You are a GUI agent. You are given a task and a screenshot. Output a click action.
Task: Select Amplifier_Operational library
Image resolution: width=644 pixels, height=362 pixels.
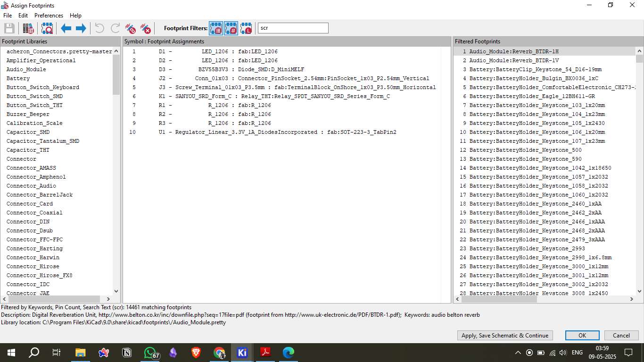click(x=41, y=60)
